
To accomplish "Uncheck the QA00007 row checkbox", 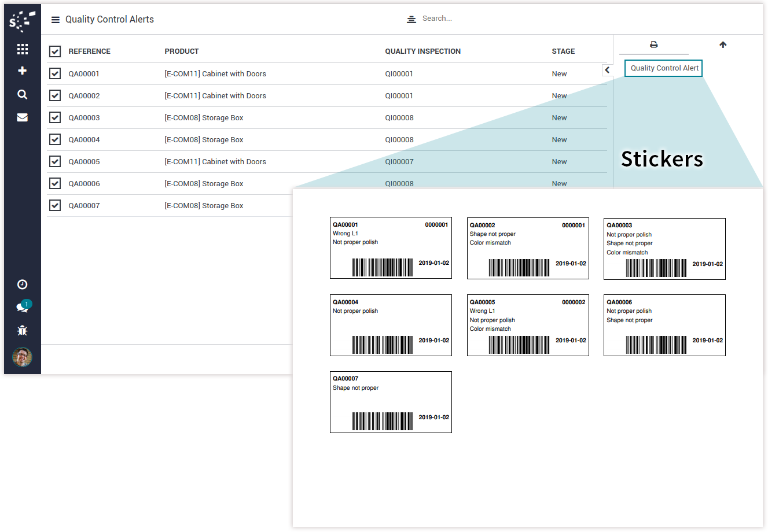I will click(55, 205).
